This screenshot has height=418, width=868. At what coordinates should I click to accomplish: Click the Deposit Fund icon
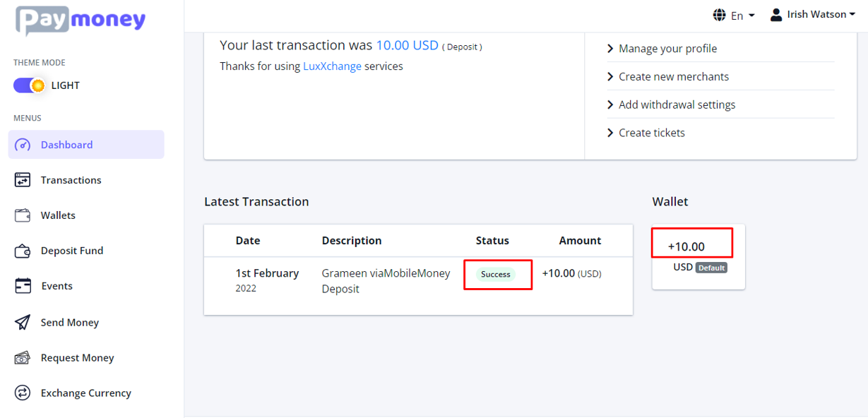(23, 251)
